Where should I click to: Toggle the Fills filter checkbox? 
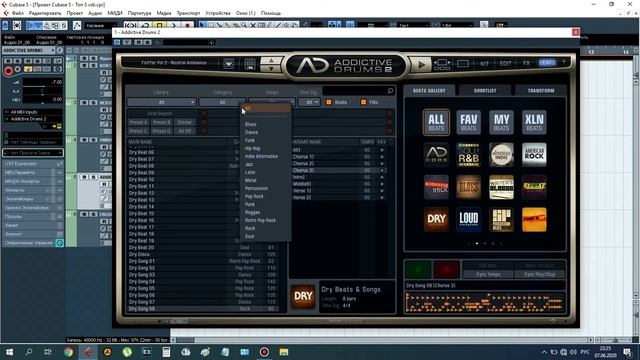[363, 102]
